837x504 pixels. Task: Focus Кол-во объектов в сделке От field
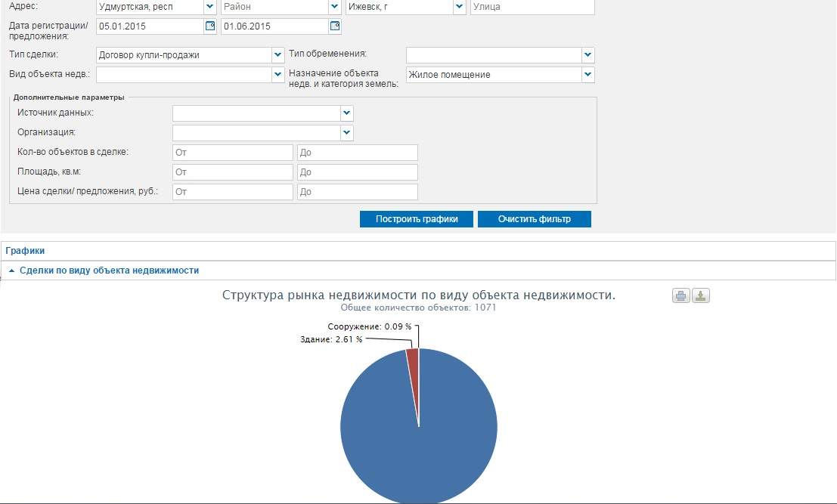233,153
